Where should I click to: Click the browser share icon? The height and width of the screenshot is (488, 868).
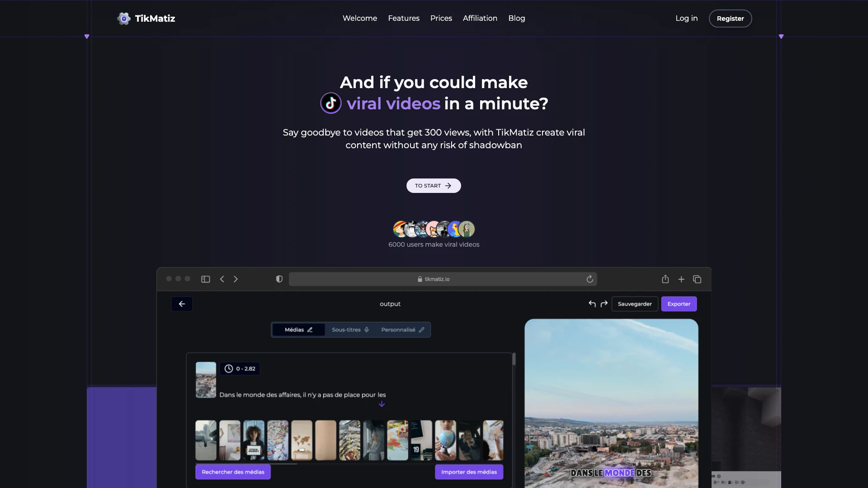pyautogui.click(x=665, y=279)
